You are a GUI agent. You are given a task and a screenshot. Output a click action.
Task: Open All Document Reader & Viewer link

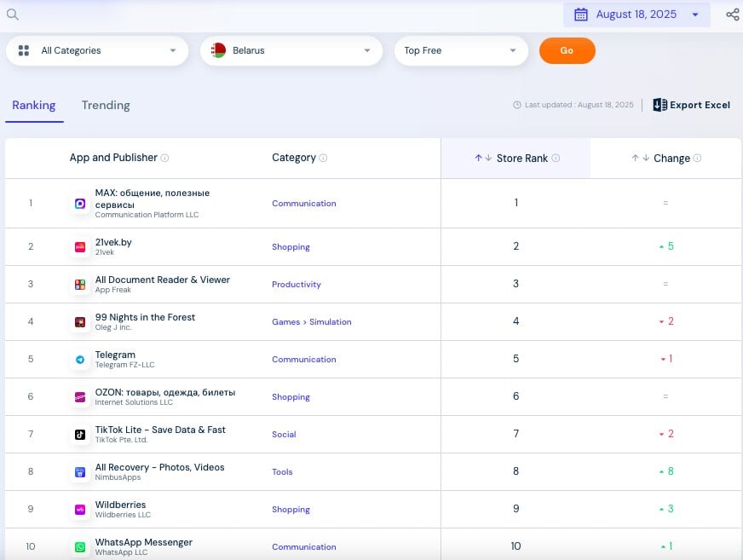pos(163,280)
